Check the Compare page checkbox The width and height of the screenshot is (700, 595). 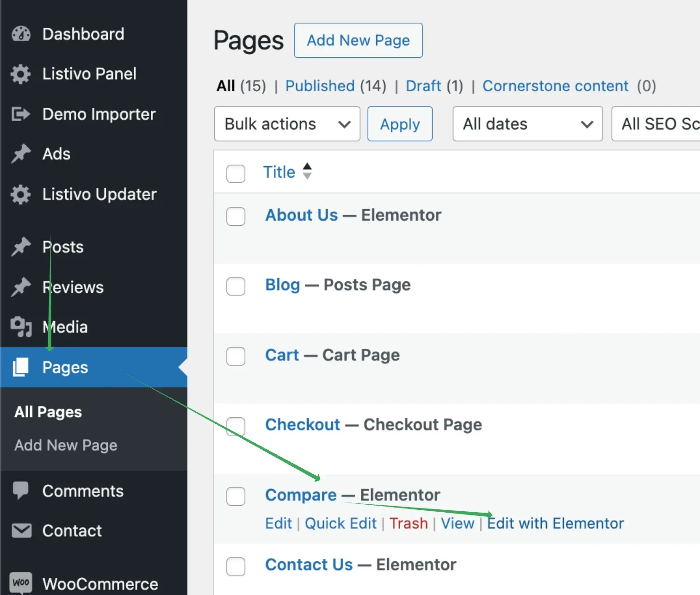coord(235,496)
